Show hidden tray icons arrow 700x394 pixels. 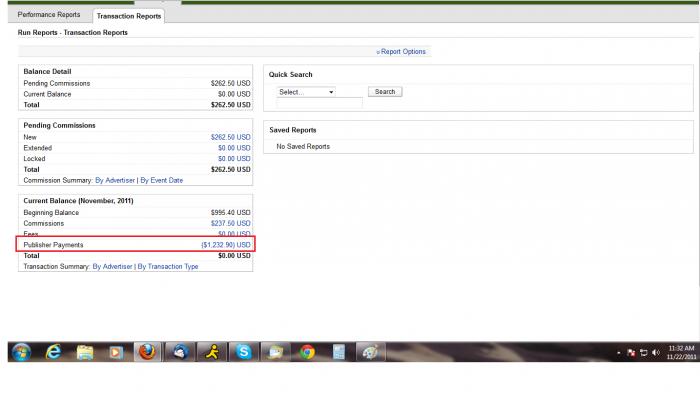619,353
